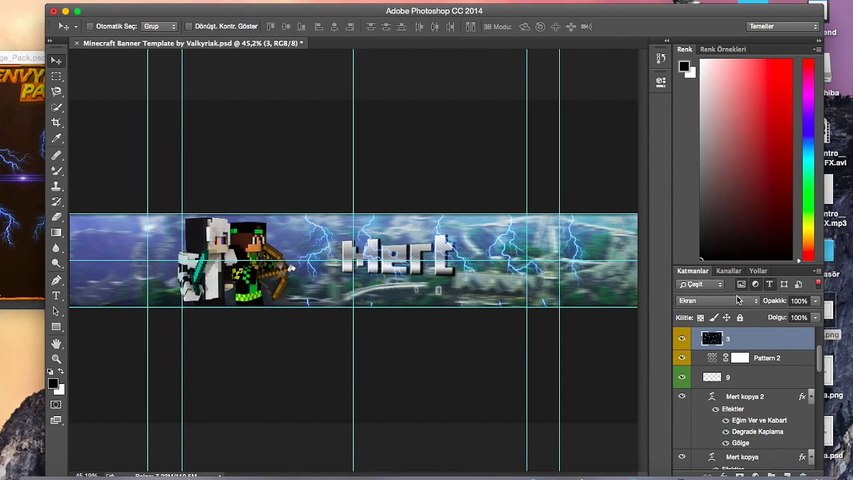Select the Eraser tool
Screen dimensions: 853x480
tap(56, 217)
